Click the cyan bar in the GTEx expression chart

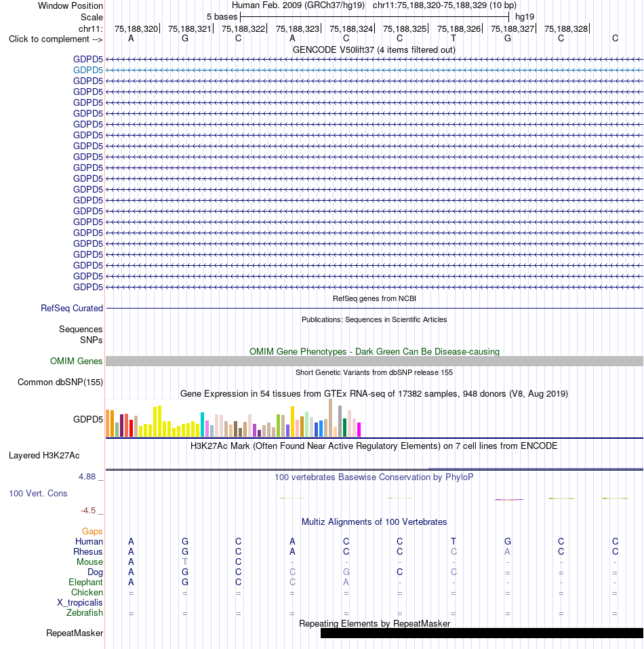tap(202, 425)
